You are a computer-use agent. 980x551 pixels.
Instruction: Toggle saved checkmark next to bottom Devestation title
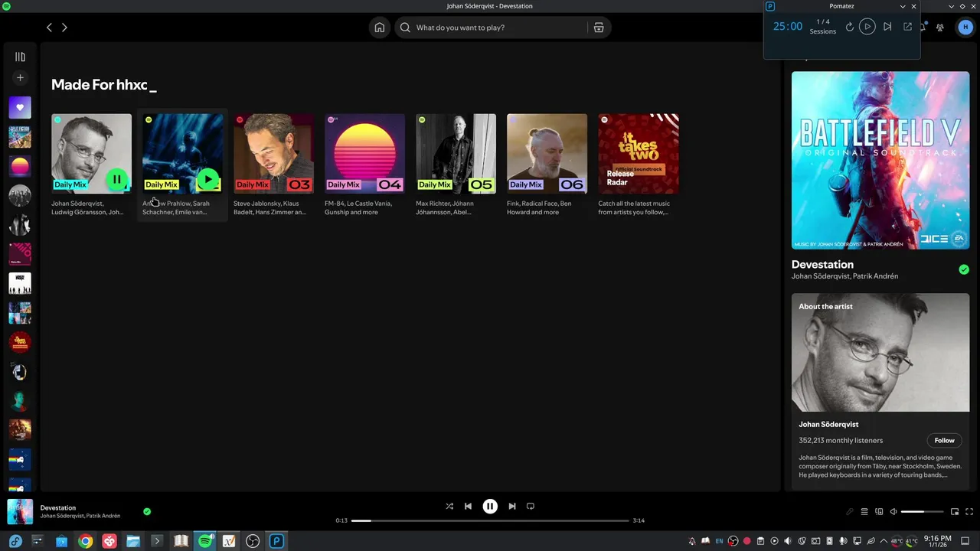pyautogui.click(x=147, y=511)
